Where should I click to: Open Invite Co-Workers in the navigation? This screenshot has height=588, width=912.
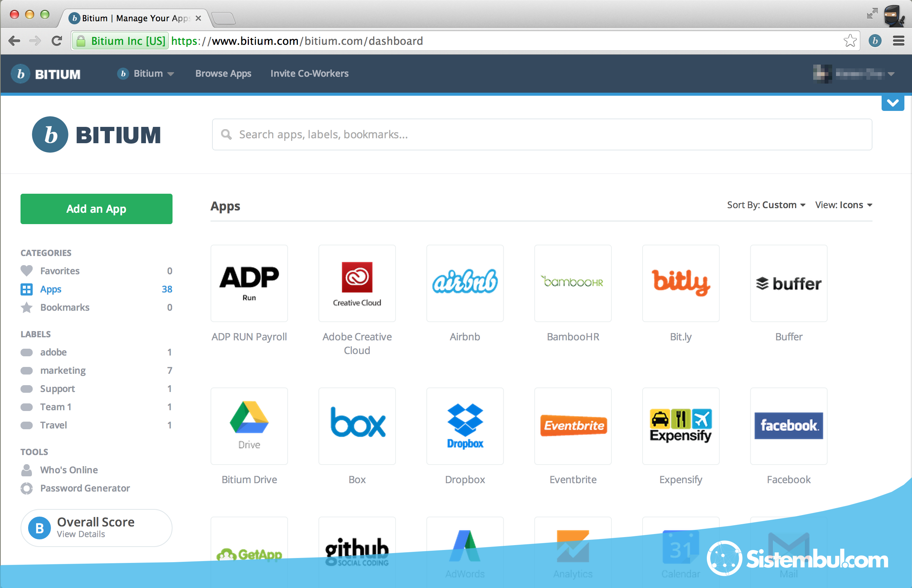point(309,73)
